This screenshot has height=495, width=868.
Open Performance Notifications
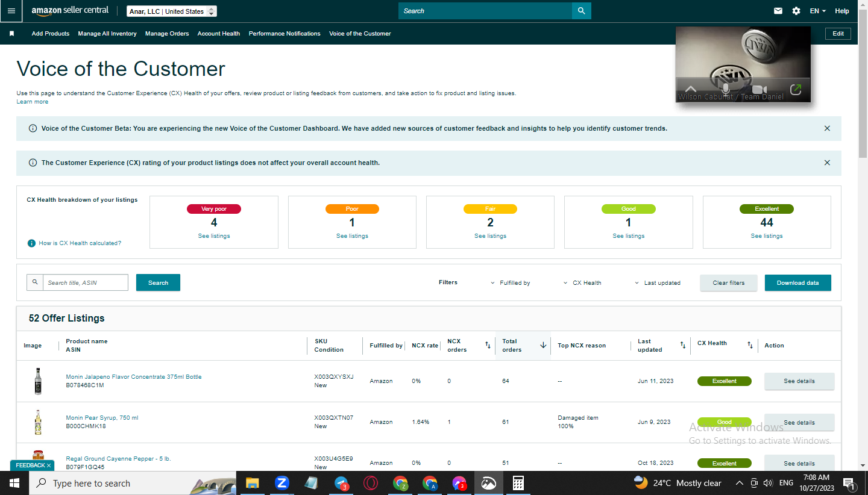285,34
